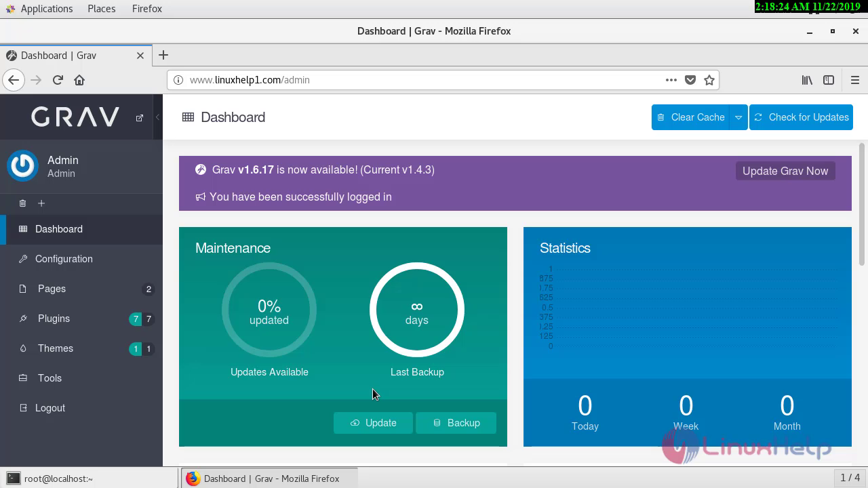Select the Dashboard | Grav browser tab

(76, 56)
